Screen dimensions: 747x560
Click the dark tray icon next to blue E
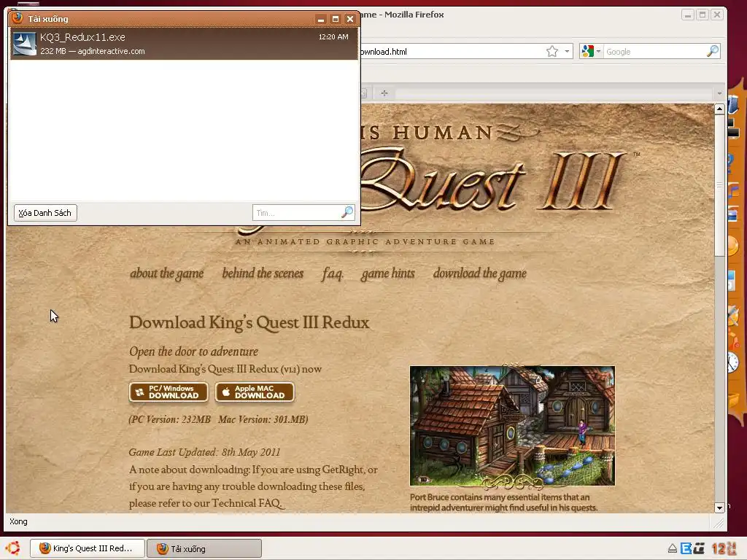coord(699,548)
